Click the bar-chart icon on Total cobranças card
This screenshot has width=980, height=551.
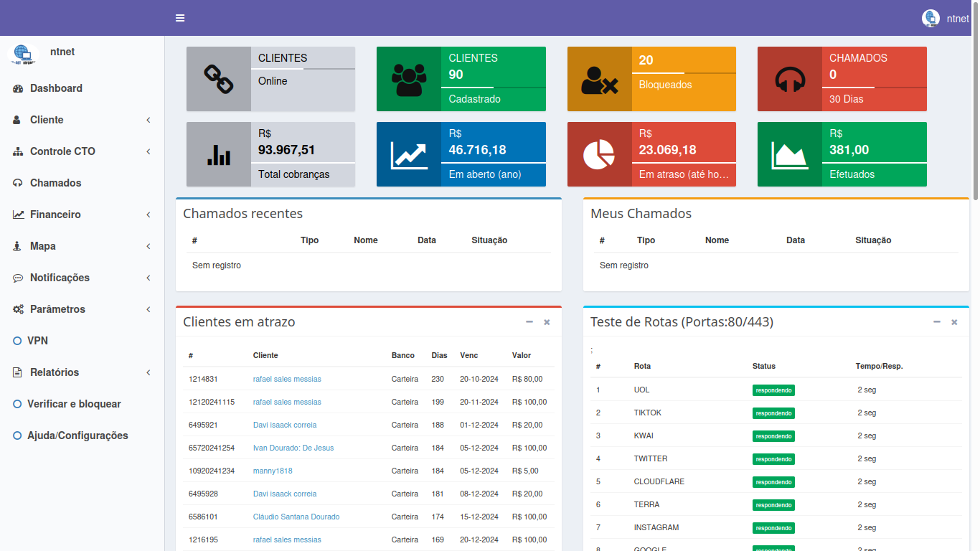219,154
